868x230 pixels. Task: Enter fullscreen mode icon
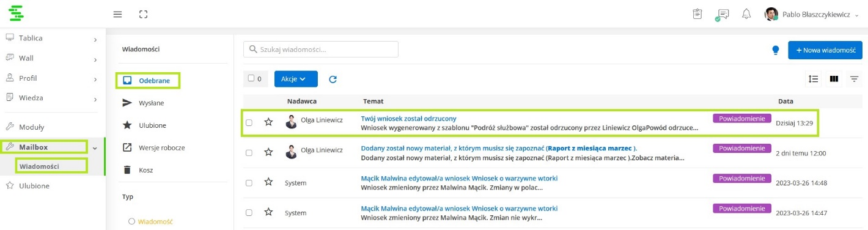(x=144, y=14)
